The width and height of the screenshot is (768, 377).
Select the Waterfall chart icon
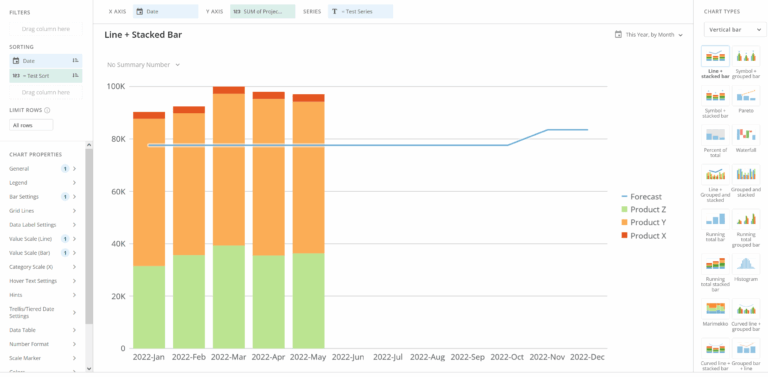point(746,135)
